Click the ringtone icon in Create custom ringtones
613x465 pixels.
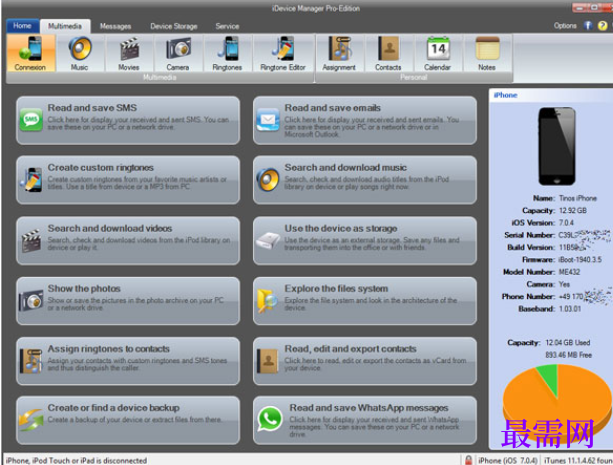coord(31,180)
